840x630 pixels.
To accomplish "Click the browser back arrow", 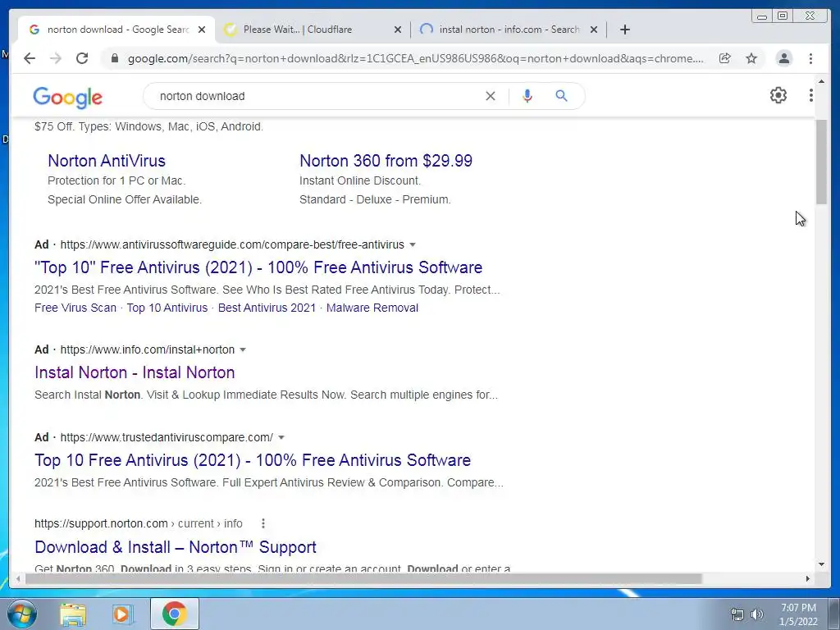I will click(30, 58).
